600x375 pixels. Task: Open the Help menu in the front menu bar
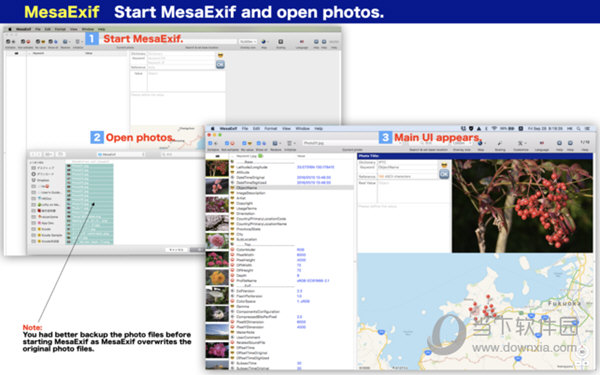click(x=318, y=129)
